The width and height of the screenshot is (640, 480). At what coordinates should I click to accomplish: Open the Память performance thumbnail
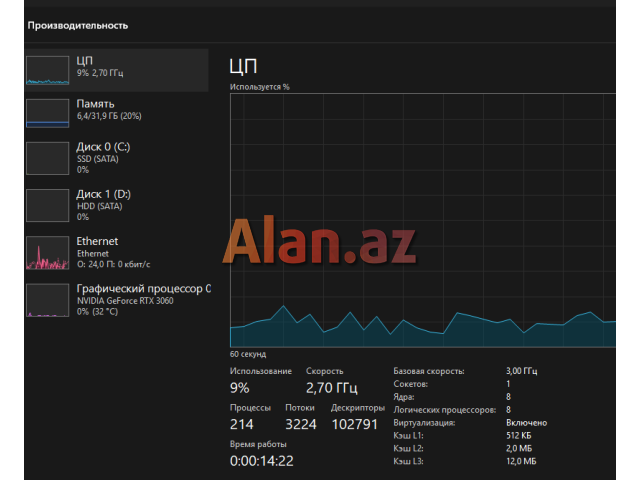pos(46,112)
